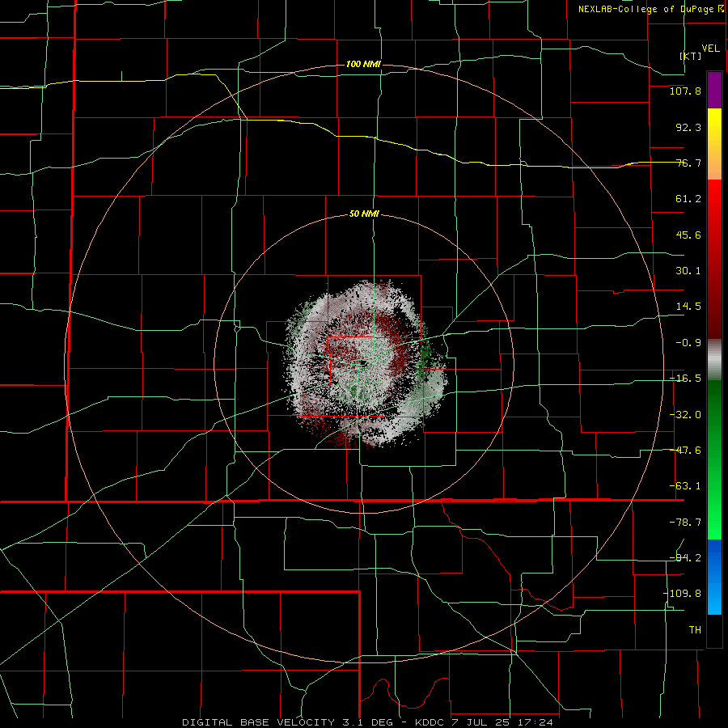This screenshot has height=728, width=728.
Task: Select the 92.3 value on velocity scale
Action: tap(688, 127)
